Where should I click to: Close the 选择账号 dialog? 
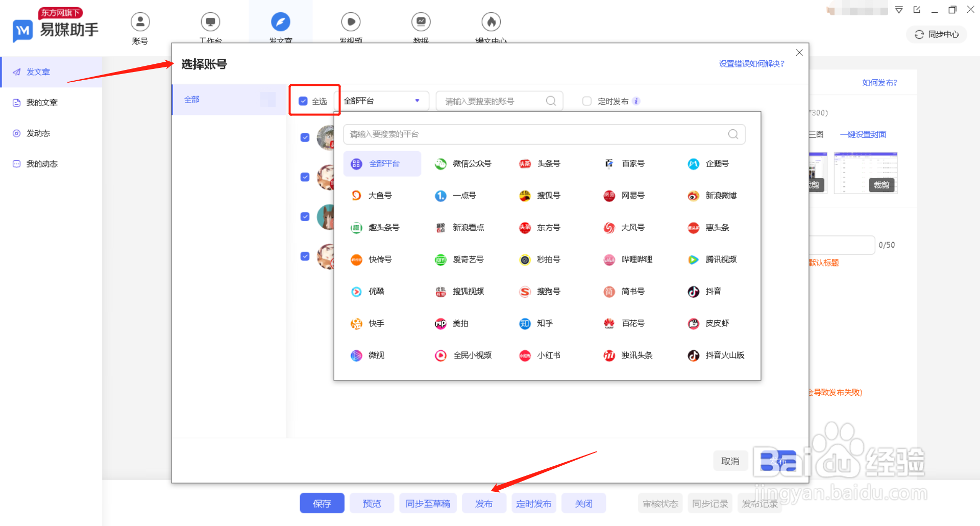799,53
